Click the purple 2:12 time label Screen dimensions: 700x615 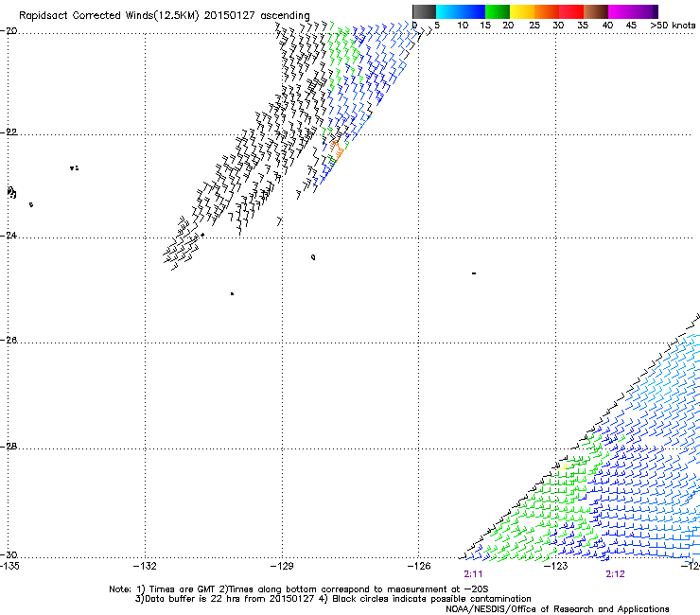pyautogui.click(x=615, y=574)
